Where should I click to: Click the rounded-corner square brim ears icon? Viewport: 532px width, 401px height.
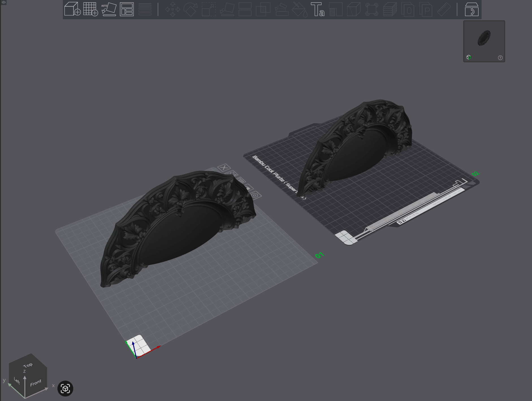(372, 9)
